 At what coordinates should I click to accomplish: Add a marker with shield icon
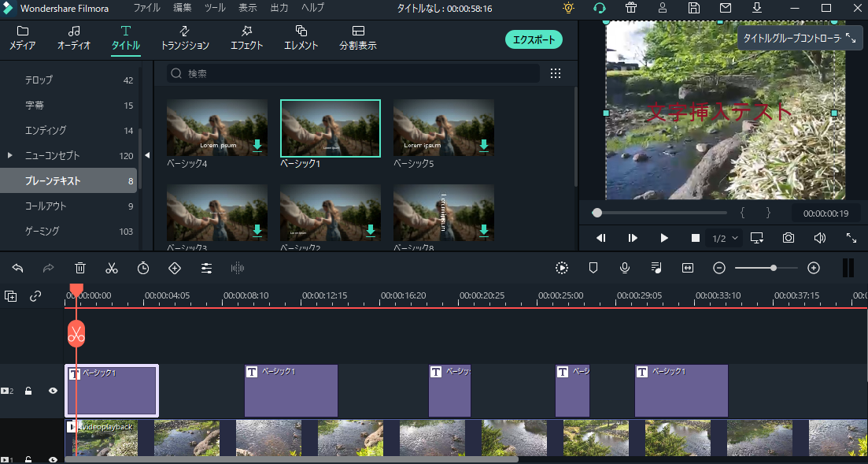tap(593, 269)
